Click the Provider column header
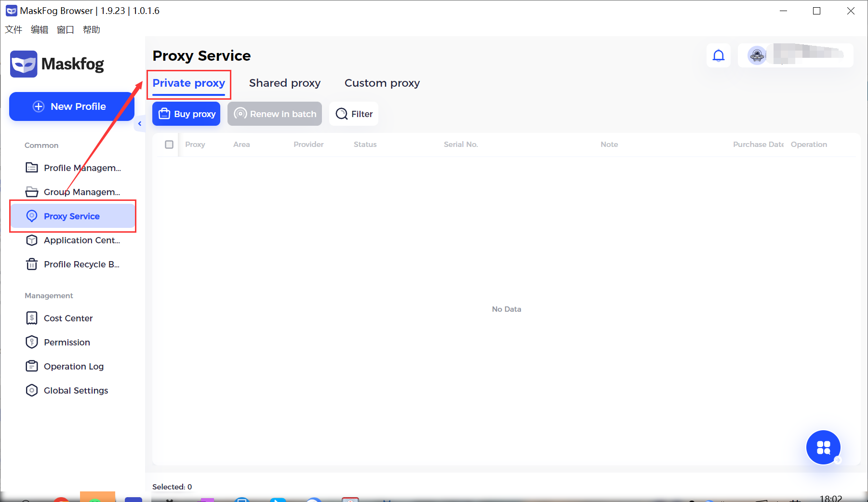This screenshot has height=502, width=868. pyautogui.click(x=308, y=145)
